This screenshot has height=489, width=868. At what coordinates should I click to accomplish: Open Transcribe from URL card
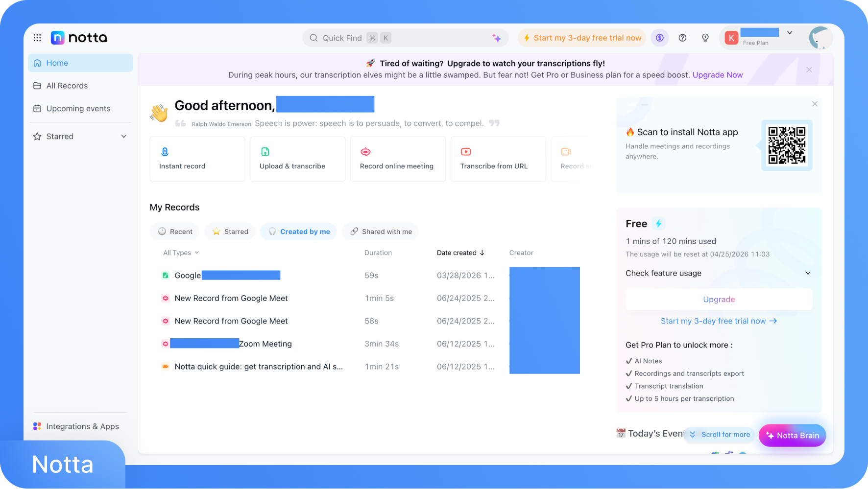click(498, 159)
